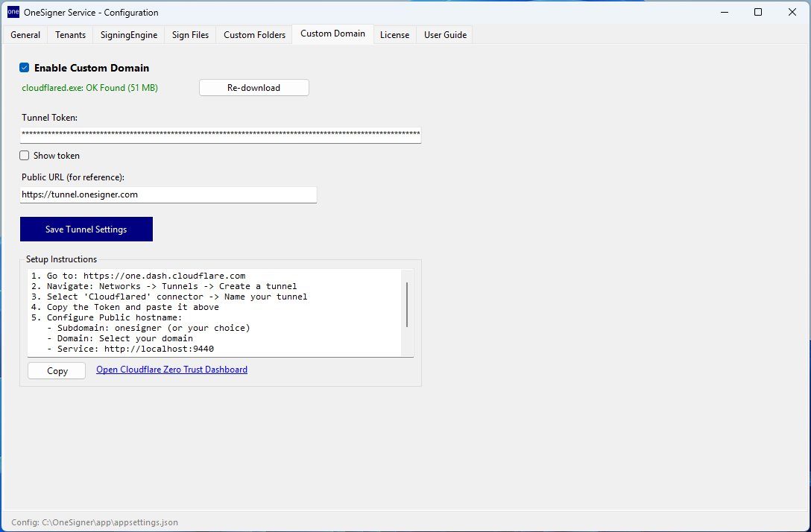Switch to the Tenants tab
811x532 pixels.
click(70, 34)
